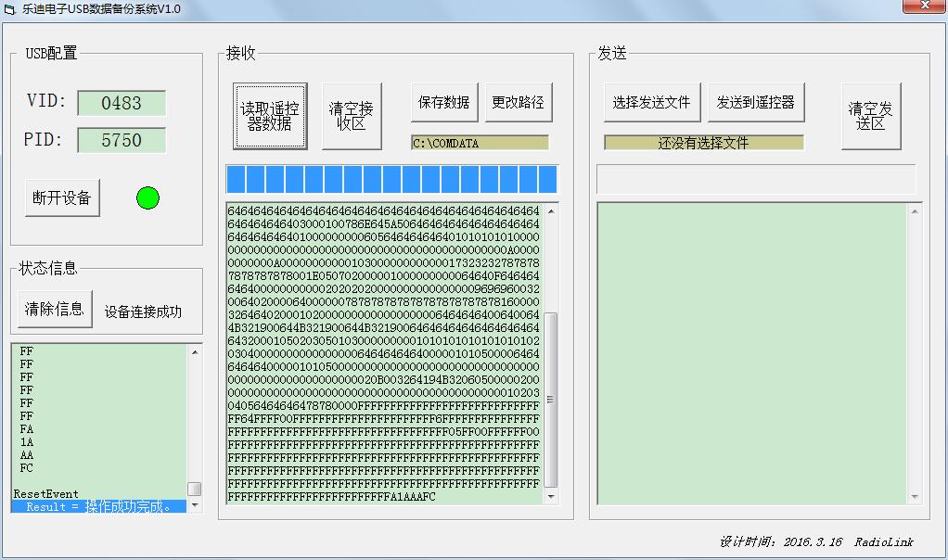Viewport: 948px width, 560px height.
Task: Select the highlighted Result log line
Action: [x=100, y=506]
